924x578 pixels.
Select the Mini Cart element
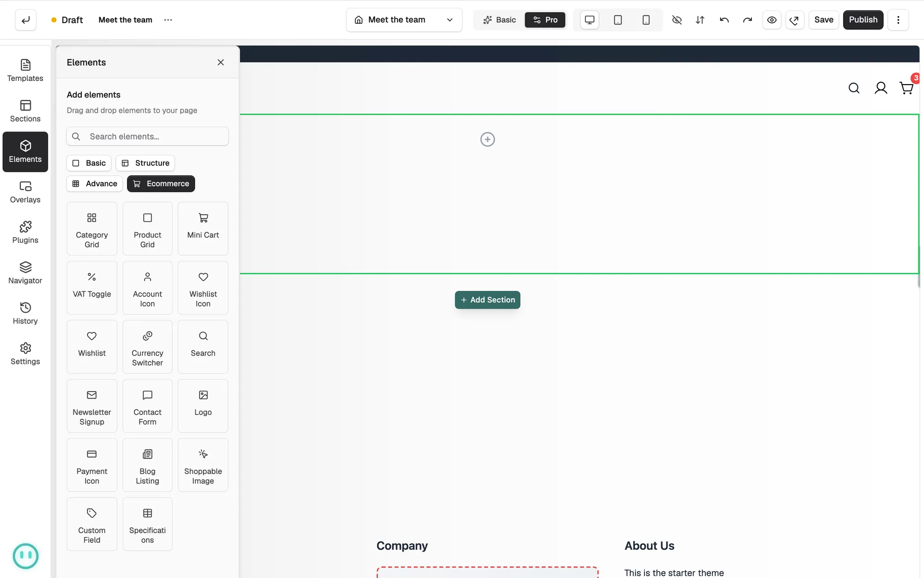203,228
